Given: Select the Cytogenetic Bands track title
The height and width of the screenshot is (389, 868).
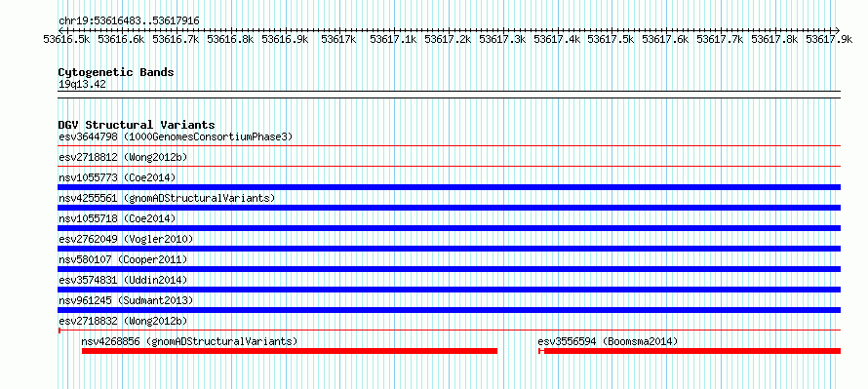Looking at the screenshot, I should [116, 72].
